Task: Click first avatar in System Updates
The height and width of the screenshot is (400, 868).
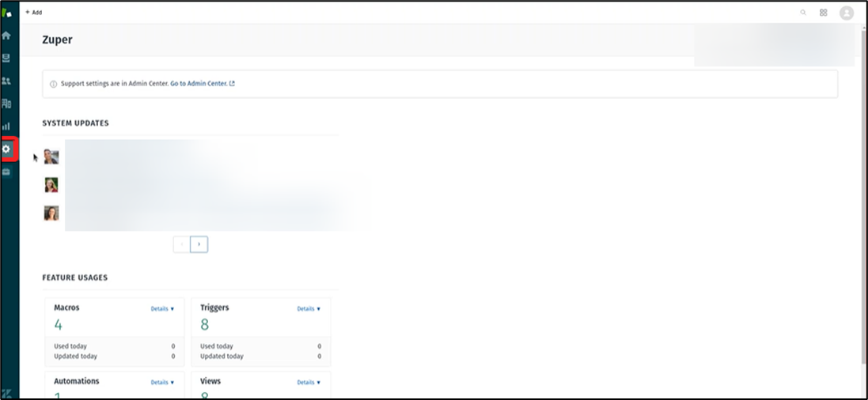Action: click(x=51, y=157)
